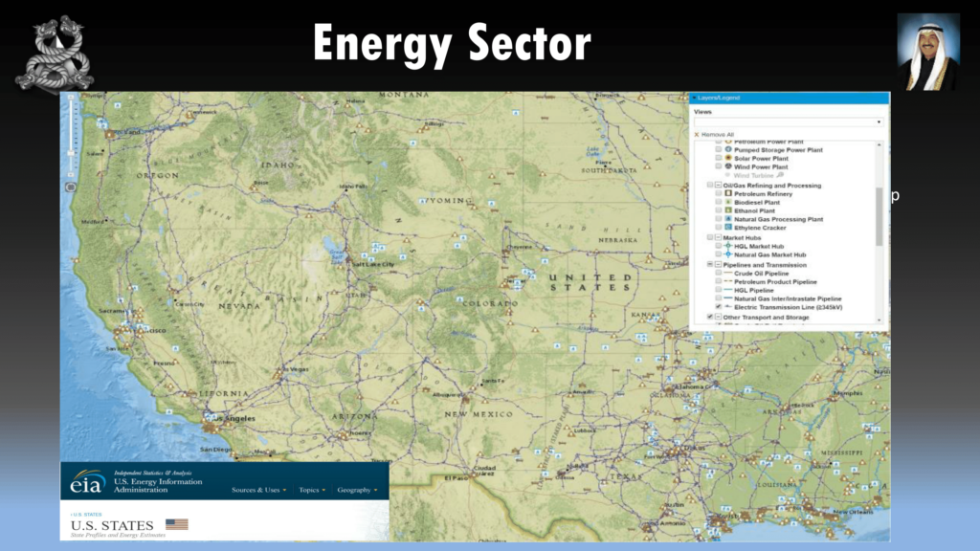Click the American flag icon beside U.S. STATES
The height and width of the screenshot is (551, 980).
coord(177,524)
